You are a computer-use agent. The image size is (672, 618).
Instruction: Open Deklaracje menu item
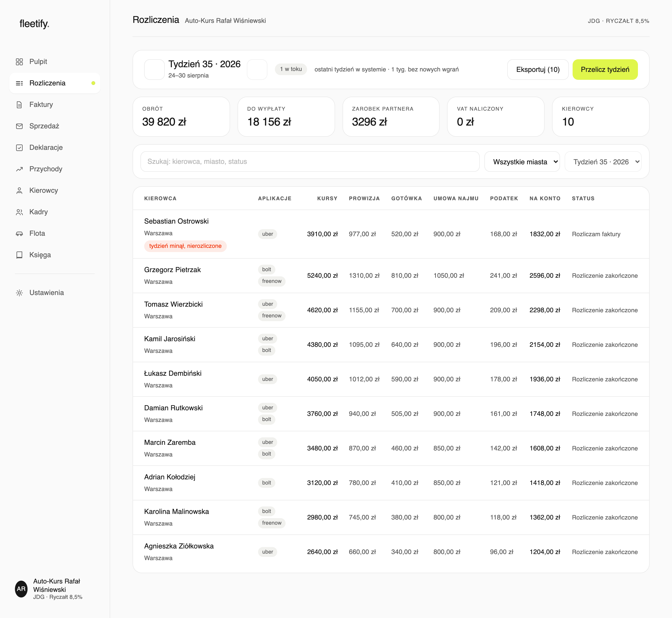(x=55, y=147)
